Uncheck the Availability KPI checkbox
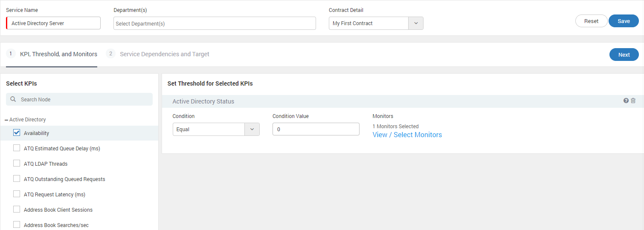The width and height of the screenshot is (644, 230). tap(17, 132)
